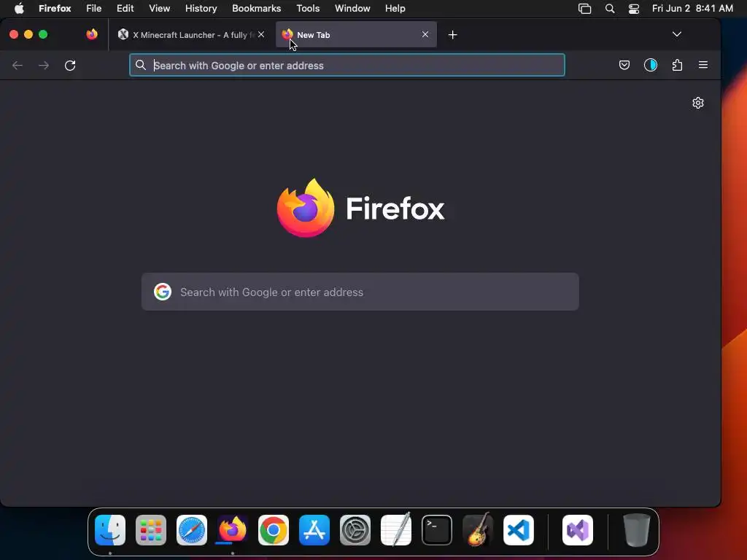The height and width of the screenshot is (560, 747).
Task: Open new tab personalize gear
Action: pyautogui.click(x=698, y=103)
